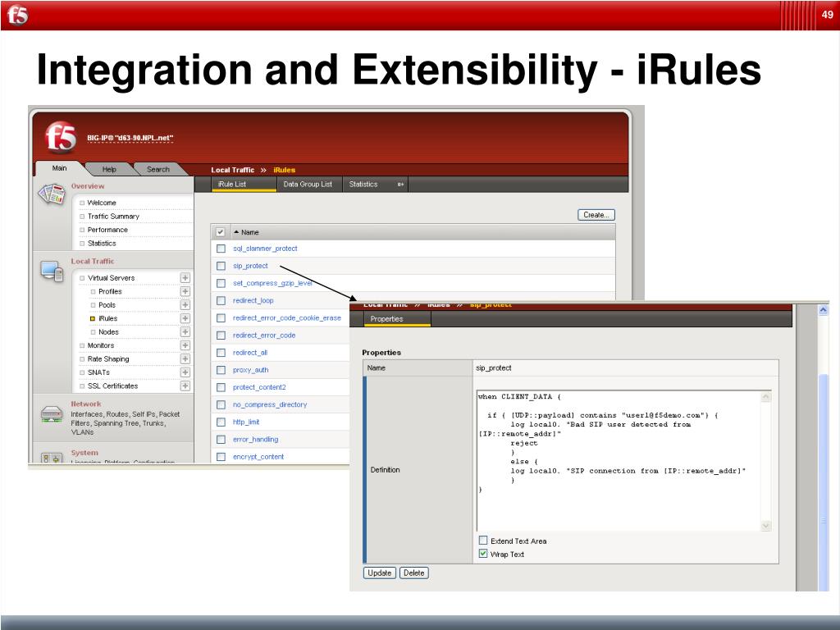
Task: Select the iRule List tab
Action: tap(244, 185)
